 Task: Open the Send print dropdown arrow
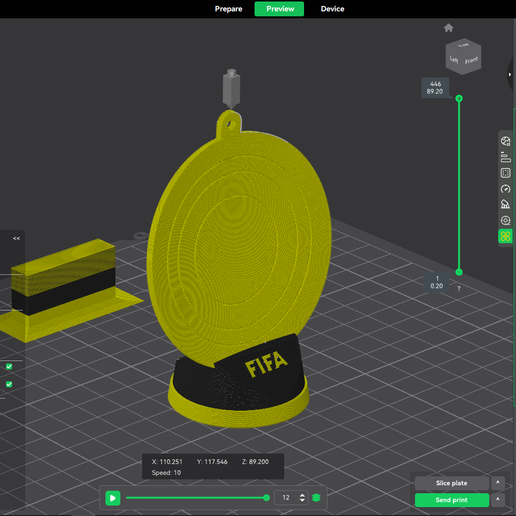click(498, 500)
